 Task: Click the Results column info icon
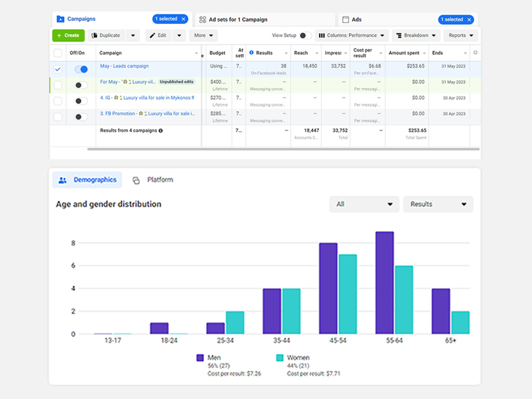(252, 53)
